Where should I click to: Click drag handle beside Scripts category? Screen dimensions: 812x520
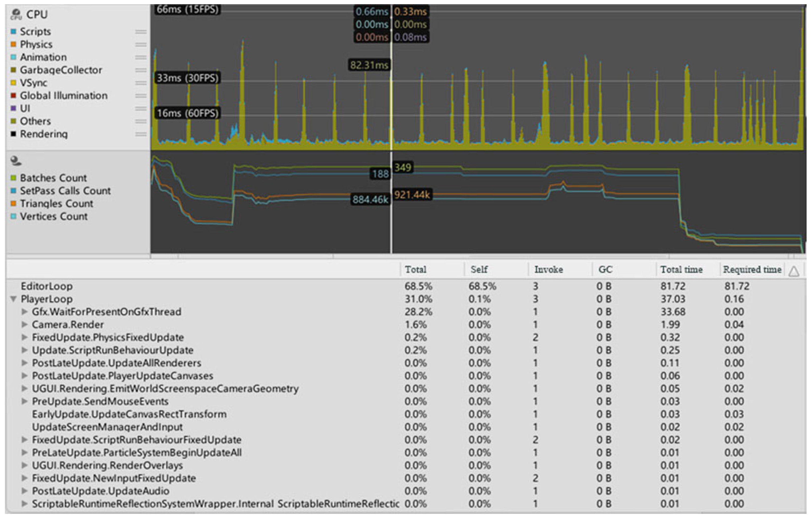[x=141, y=32]
